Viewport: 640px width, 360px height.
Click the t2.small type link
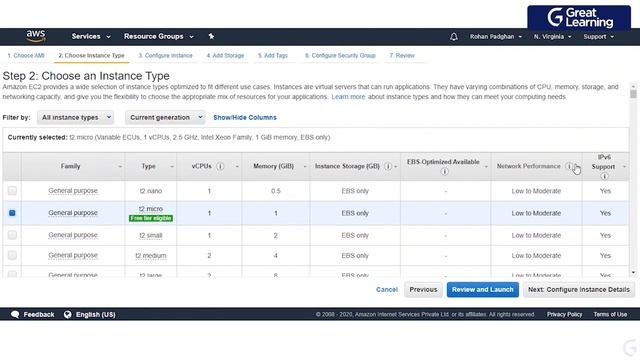pos(151,236)
